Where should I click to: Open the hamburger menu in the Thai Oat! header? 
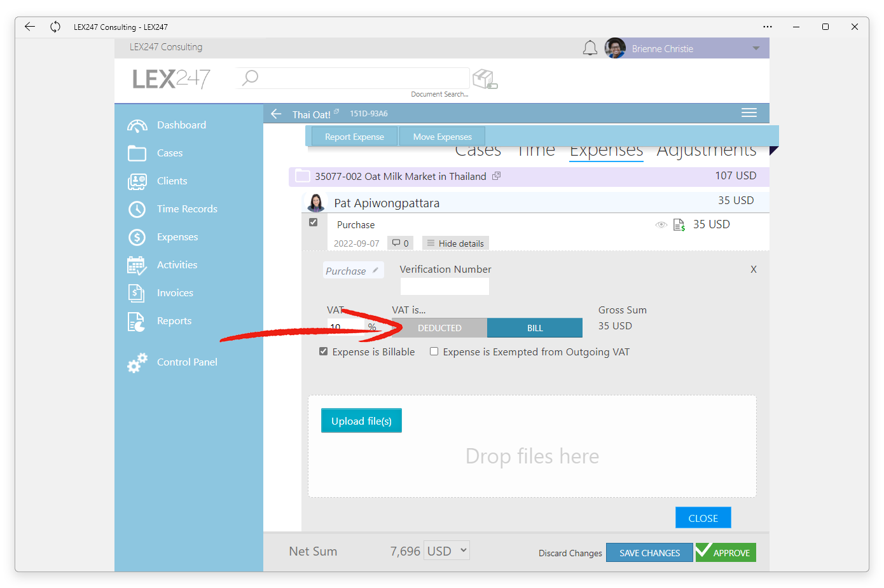(749, 113)
